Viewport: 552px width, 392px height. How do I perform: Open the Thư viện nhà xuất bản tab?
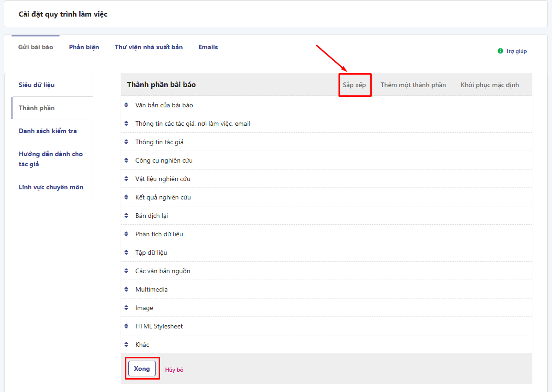(148, 47)
